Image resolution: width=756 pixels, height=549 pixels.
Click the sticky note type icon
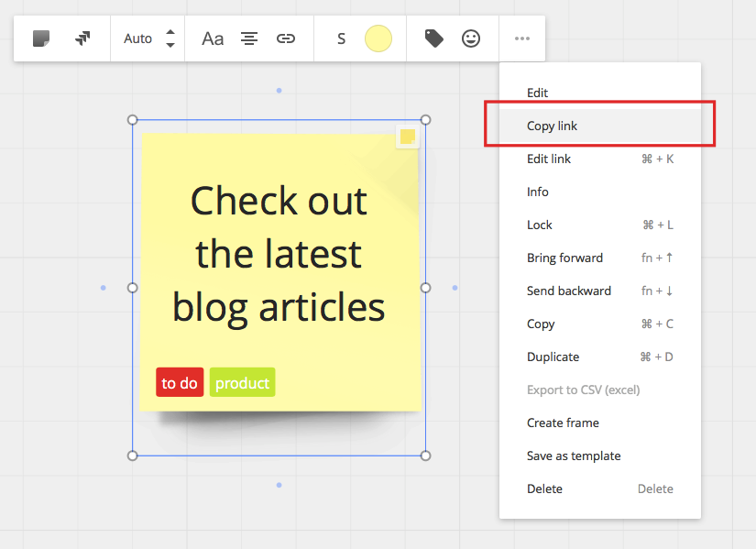41,38
